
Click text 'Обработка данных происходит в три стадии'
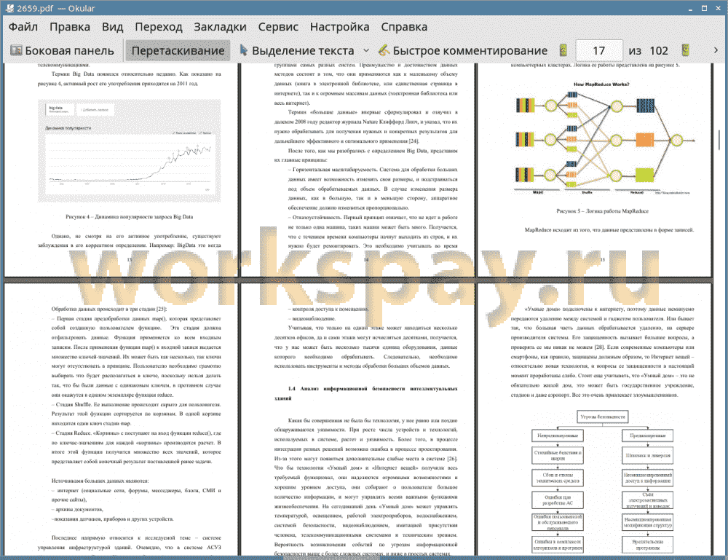(109, 309)
